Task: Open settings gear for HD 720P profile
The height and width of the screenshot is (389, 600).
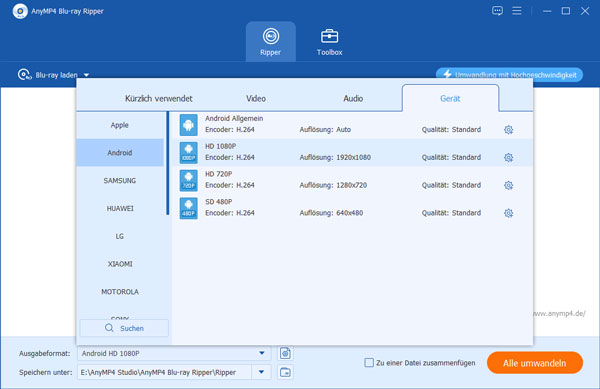Action: click(x=508, y=185)
